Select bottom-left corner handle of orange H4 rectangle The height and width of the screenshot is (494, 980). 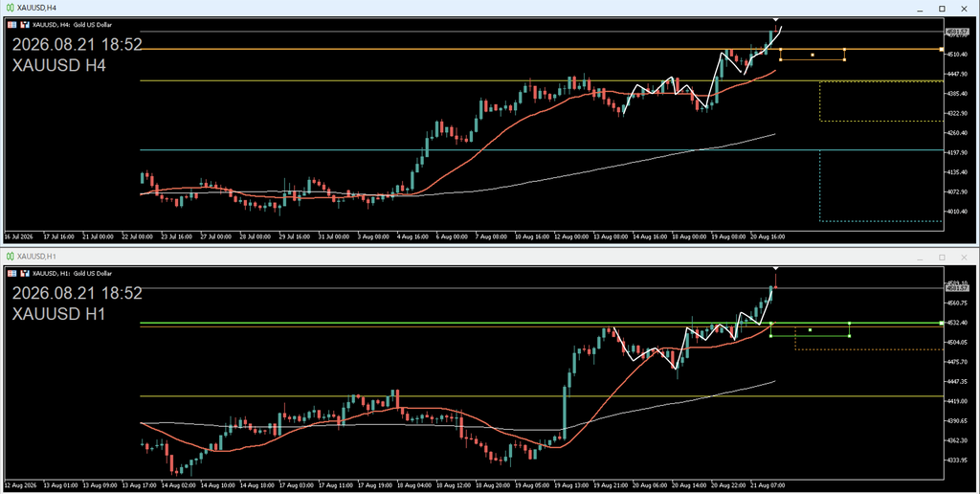pyautogui.click(x=780, y=60)
